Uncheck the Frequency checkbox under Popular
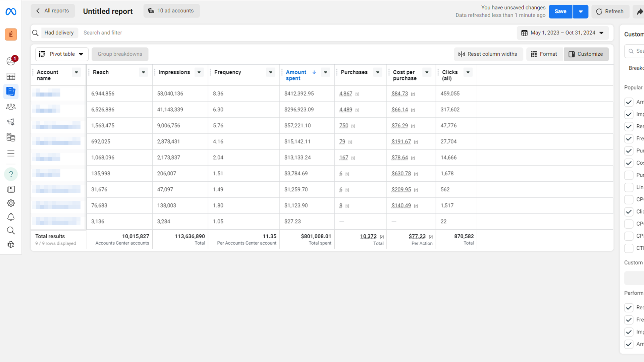Image resolution: width=644 pixels, height=362 pixels. pyautogui.click(x=629, y=139)
